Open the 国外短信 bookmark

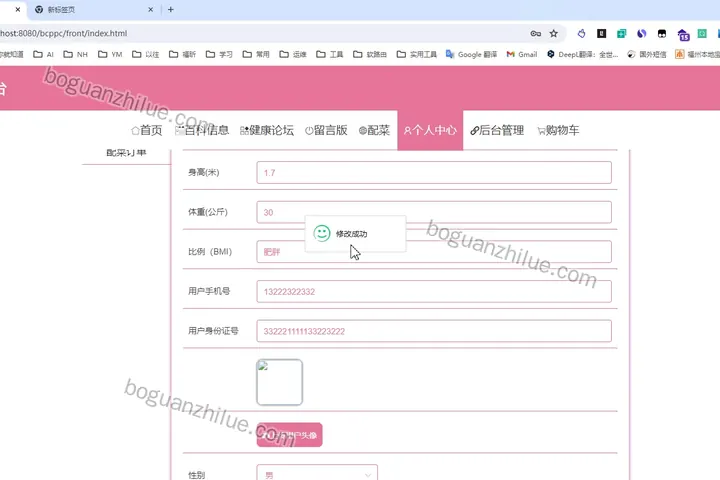[x=647, y=54]
